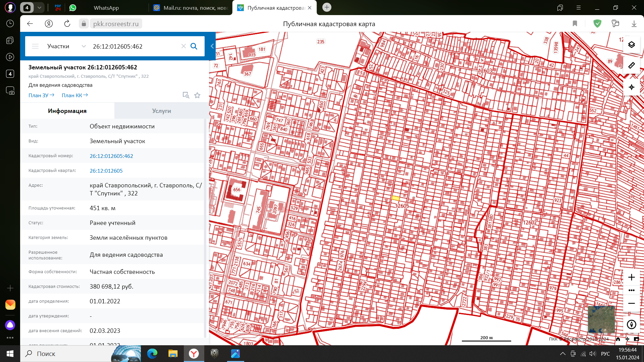Zoom out the map with minus button

pyautogui.click(x=631, y=303)
